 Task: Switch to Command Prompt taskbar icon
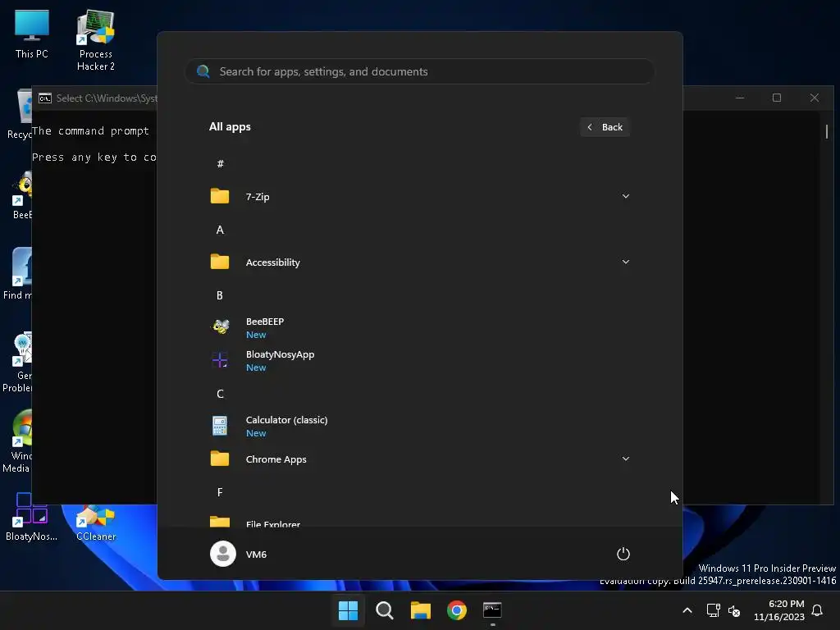(492, 610)
